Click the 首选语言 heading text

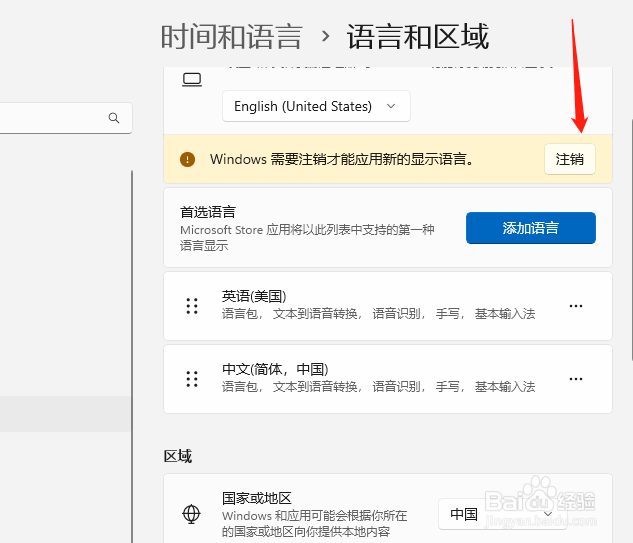208,212
